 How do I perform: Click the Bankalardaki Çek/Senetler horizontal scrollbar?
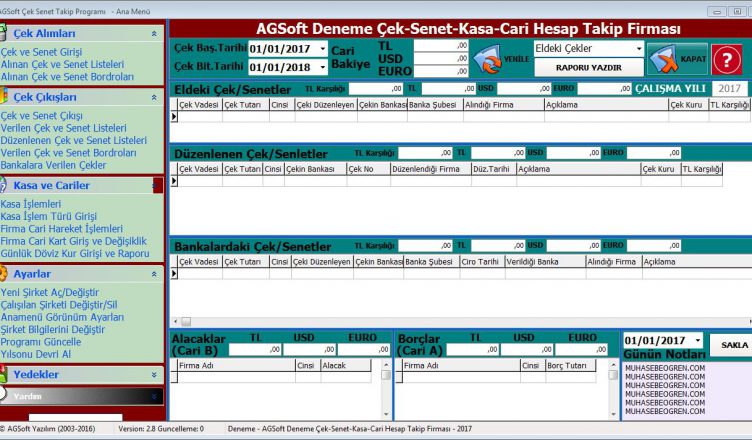tap(460, 321)
